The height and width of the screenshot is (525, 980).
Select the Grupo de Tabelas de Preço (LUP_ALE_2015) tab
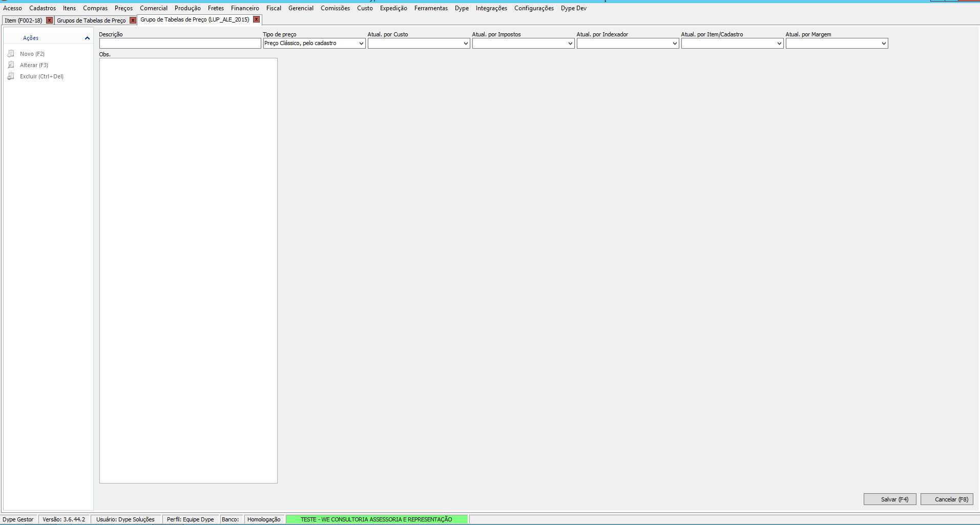point(195,19)
